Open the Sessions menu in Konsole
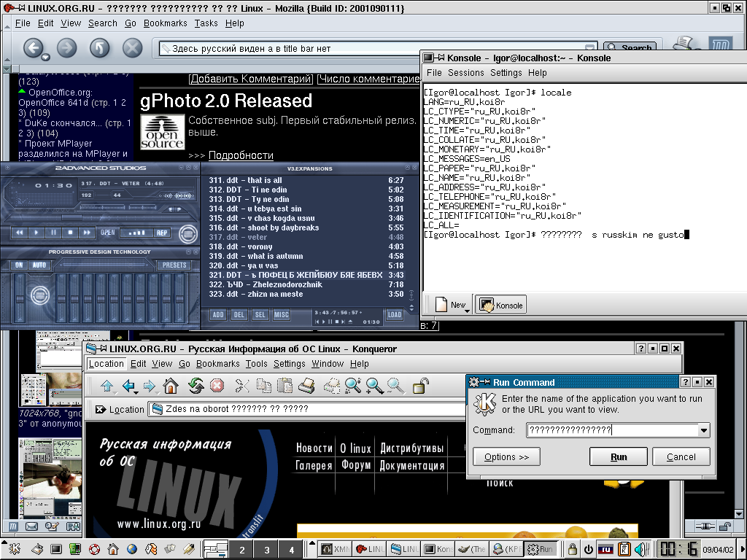The height and width of the screenshot is (560, 747). (x=465, y=73)
